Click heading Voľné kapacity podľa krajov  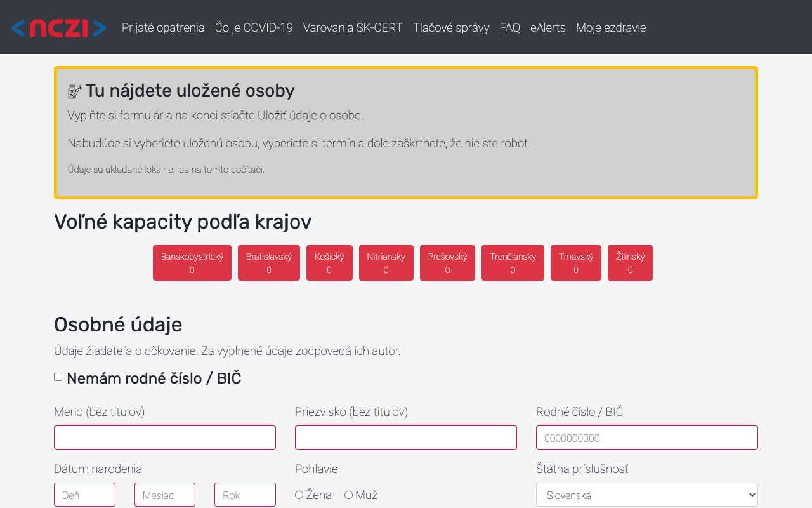183,222
